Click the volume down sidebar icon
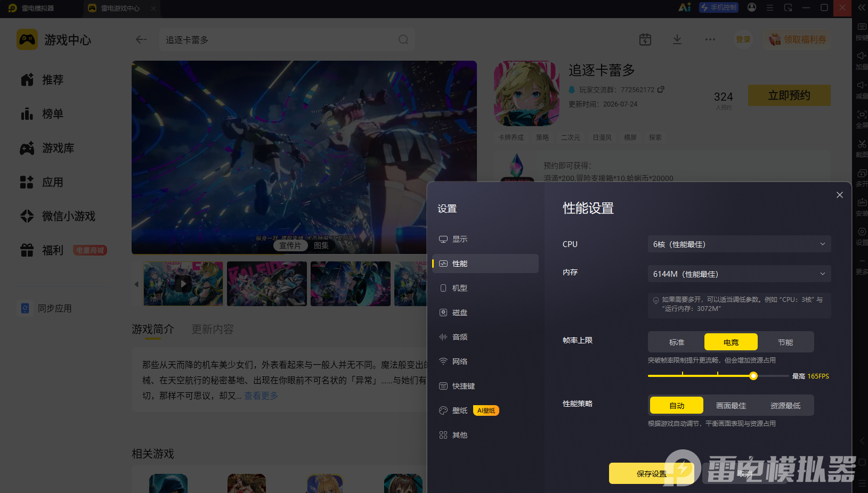This screenshot has height=493, width=868. pyautogui.click(x=861, y=86)
